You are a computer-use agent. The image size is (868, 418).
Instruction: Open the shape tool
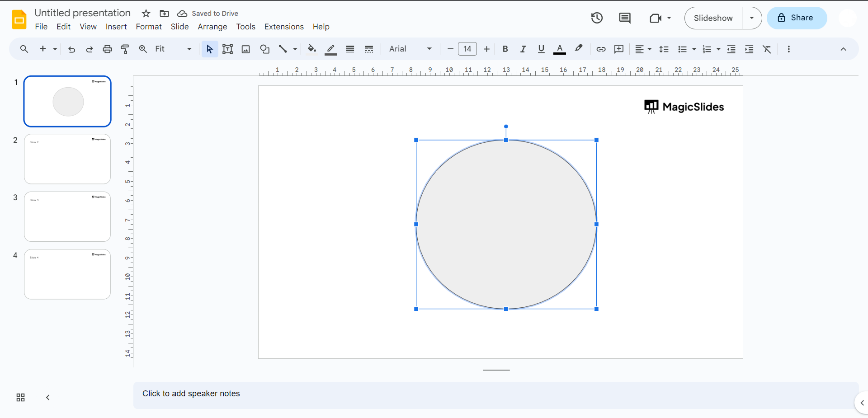(x=264, y=49)
